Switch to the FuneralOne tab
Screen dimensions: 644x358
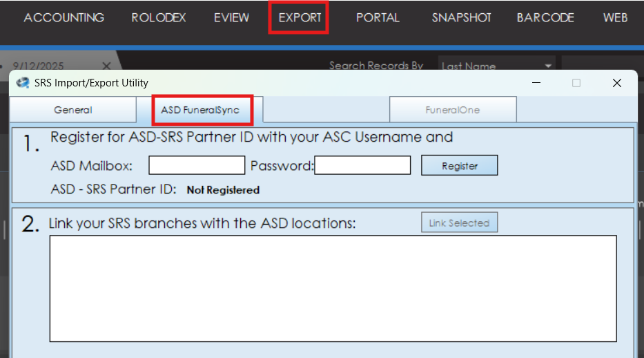pos(453,110)
